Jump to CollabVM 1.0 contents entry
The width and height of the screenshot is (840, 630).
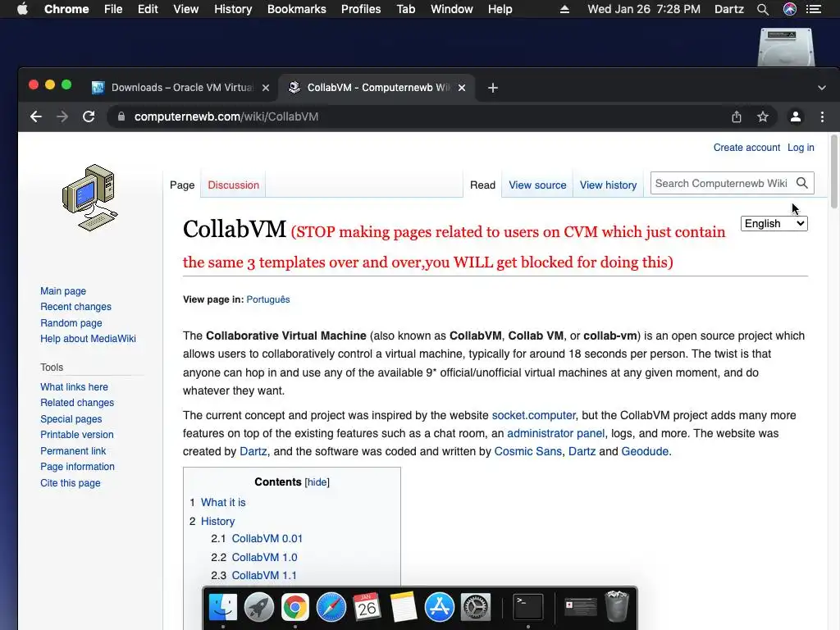264,557
